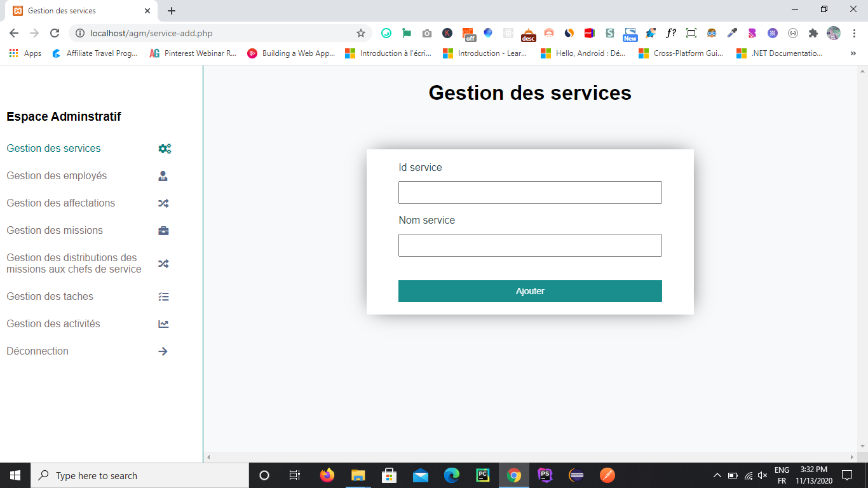
Task: Open Building a Web App bookmark
Action: point(292,53)
